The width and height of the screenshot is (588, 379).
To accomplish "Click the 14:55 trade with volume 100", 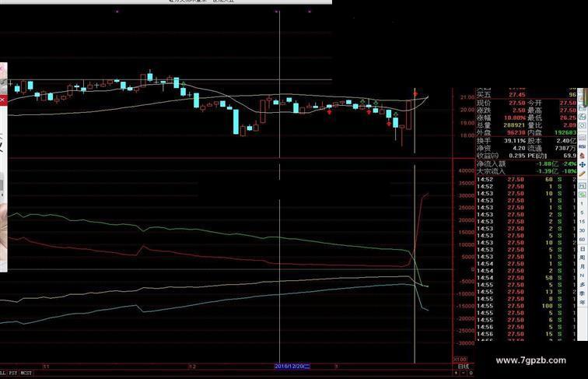I will pyautogui.click(x=527, y=306).
